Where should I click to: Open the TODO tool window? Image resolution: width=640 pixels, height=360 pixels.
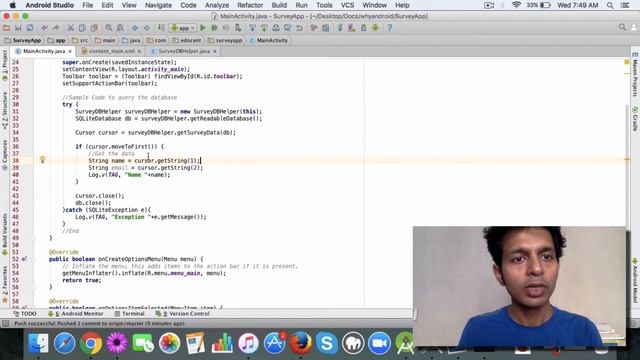pos(25,313)
